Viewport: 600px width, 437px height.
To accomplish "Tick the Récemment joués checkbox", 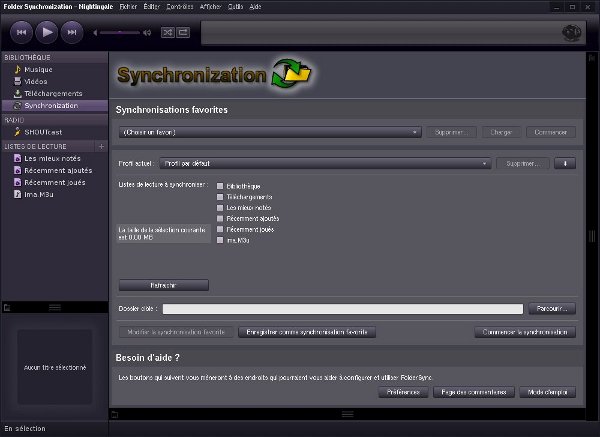I will point(220,229).
